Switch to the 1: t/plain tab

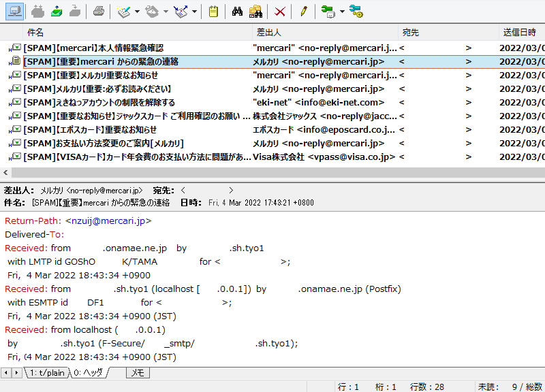click(x=47, y=373)
